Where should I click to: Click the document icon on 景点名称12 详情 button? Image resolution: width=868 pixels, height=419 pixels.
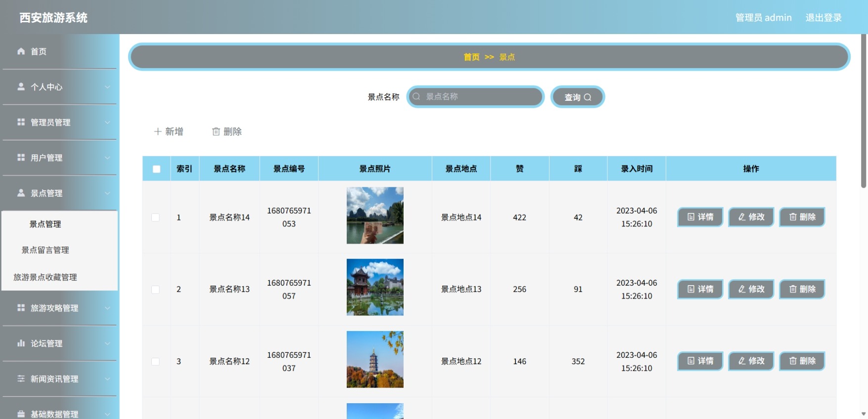[x=691, y=361]
